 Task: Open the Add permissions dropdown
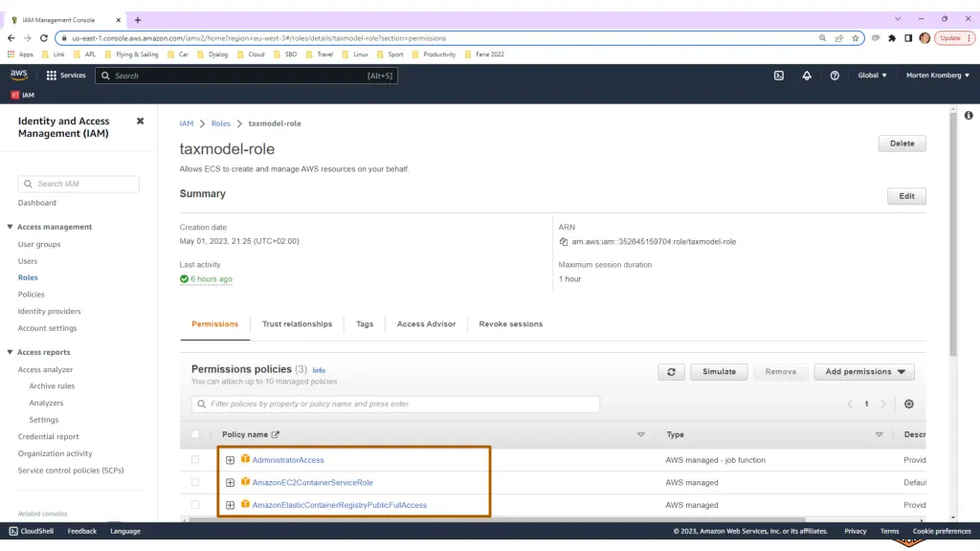coord(864,372)
